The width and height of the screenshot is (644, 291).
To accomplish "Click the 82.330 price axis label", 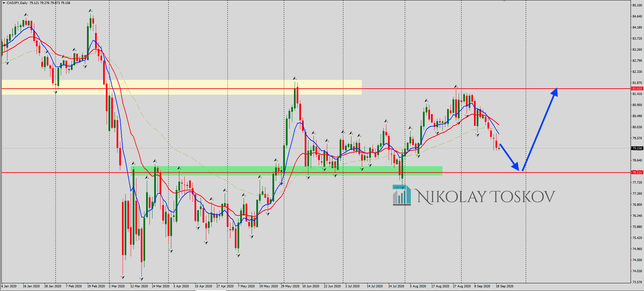I will tap(637, 72).
